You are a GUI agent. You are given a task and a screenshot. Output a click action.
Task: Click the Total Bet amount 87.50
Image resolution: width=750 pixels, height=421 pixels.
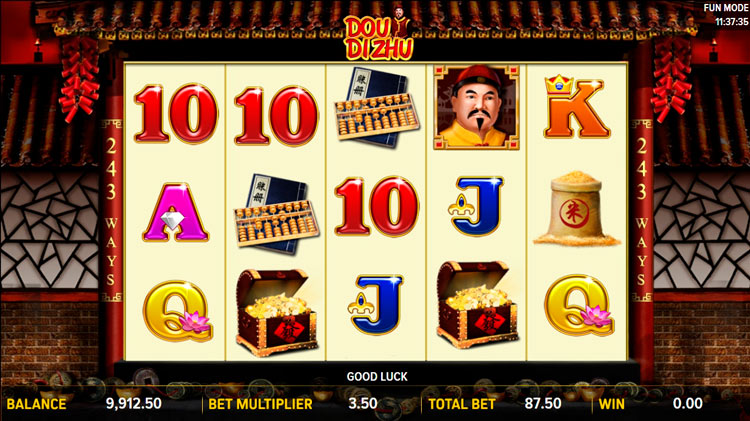coord(543,404)
